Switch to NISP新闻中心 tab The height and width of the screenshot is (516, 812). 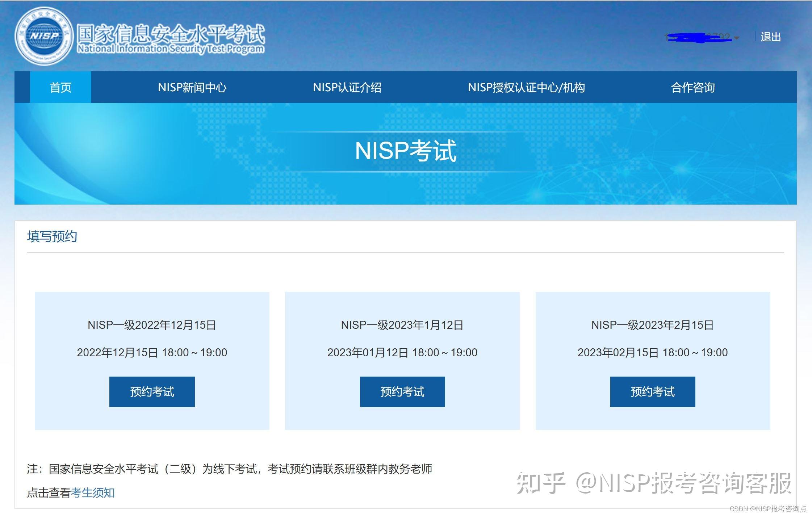click(192, 87)
